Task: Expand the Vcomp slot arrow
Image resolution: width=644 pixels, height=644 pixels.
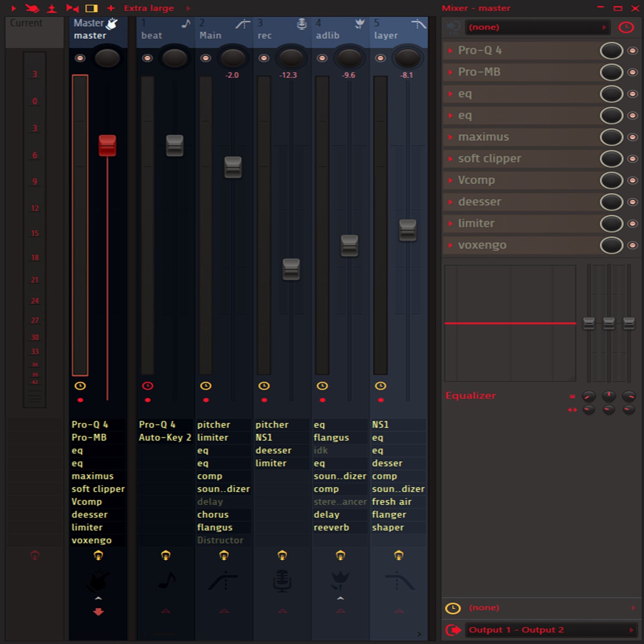Action: coord(451,180)
